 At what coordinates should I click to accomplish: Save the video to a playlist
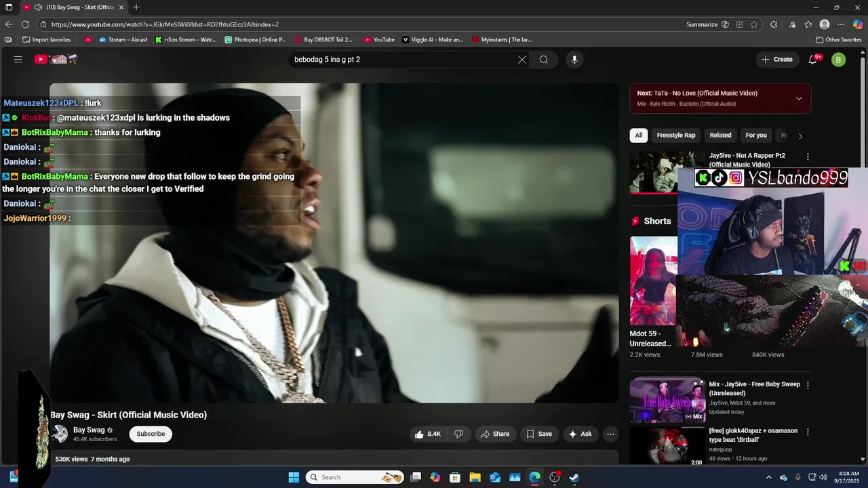click(539, 434)
